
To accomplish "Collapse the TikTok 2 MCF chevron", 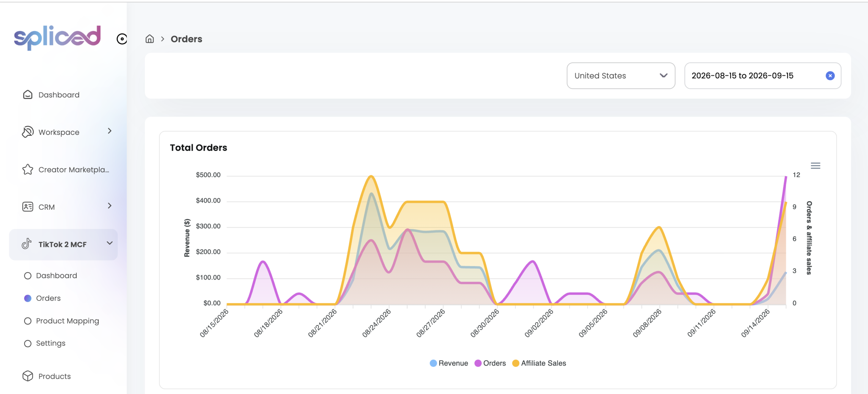I will pyautogui.click(x=110, y=243).
